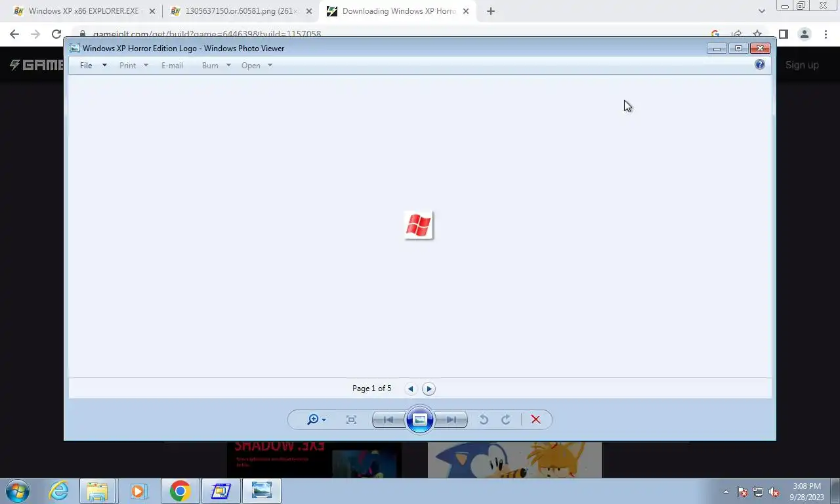Click the Game Jolt logo

(36, 65)
